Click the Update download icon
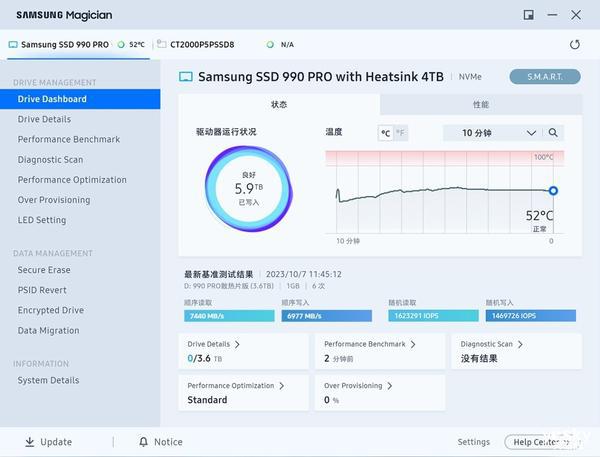The height and width of the screenshot is (457, 600). (29, 442)
